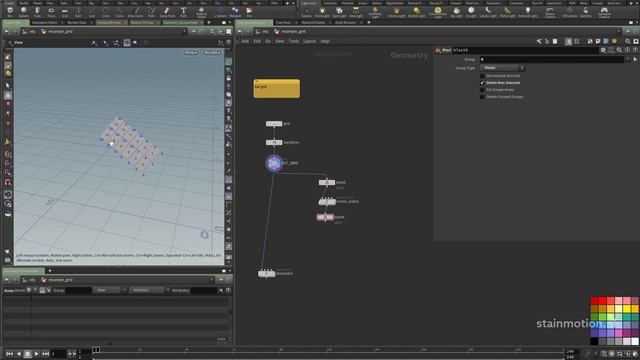Click the Group input field
This screenshot has width=640, height=360.
(x=553, y=59)
